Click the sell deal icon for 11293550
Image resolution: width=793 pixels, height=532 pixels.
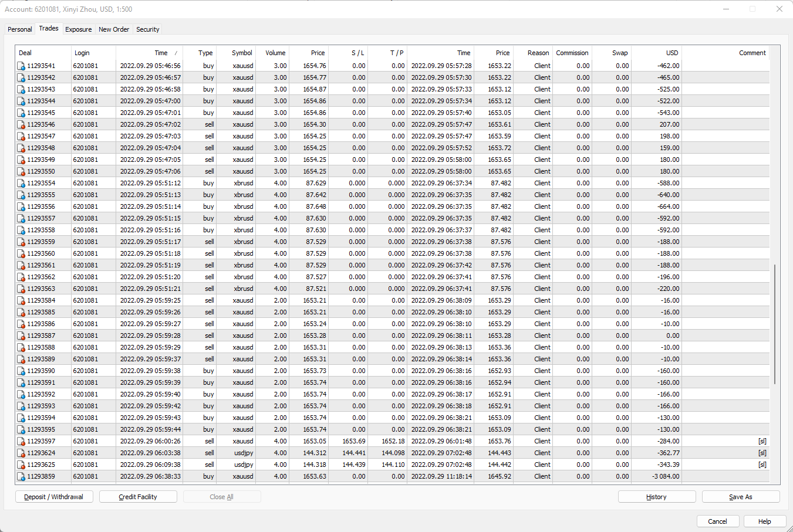pyautogui.click(x=21, y=171)
